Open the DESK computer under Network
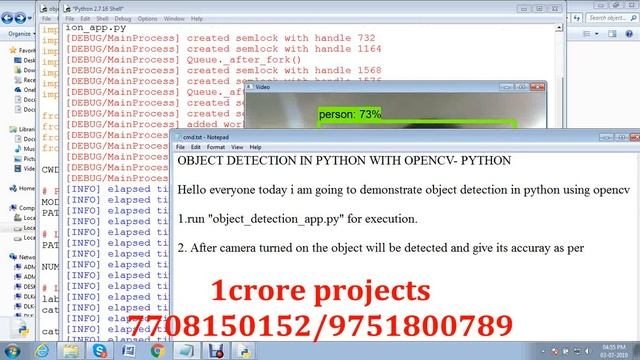640x360 pixels. (25, 287)
